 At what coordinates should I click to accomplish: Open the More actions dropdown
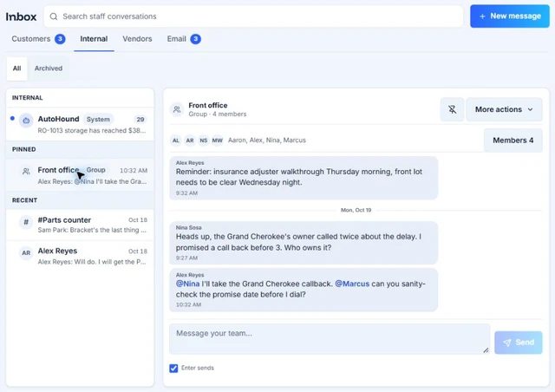pos(504,109)
